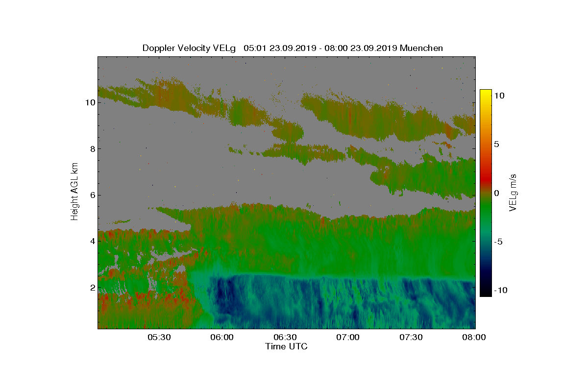
Task: Click the colorbar label '5'
Action: [496, 144]
